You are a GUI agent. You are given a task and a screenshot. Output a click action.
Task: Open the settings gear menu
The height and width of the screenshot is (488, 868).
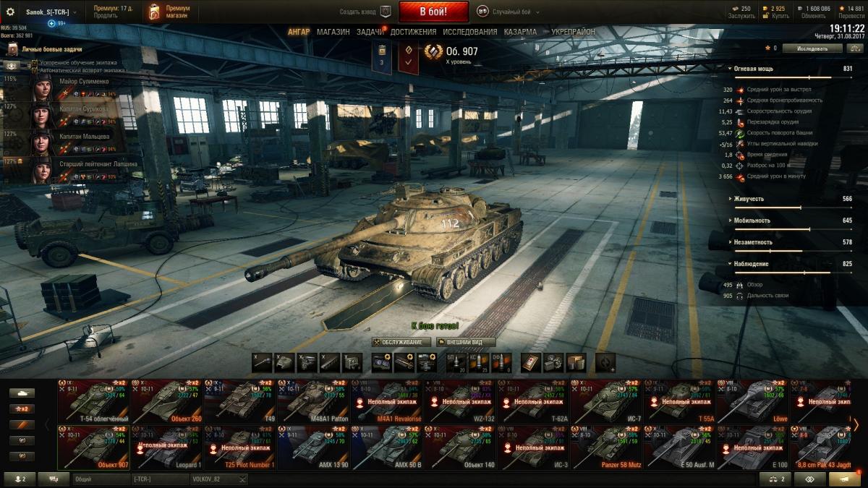point(10,12)
